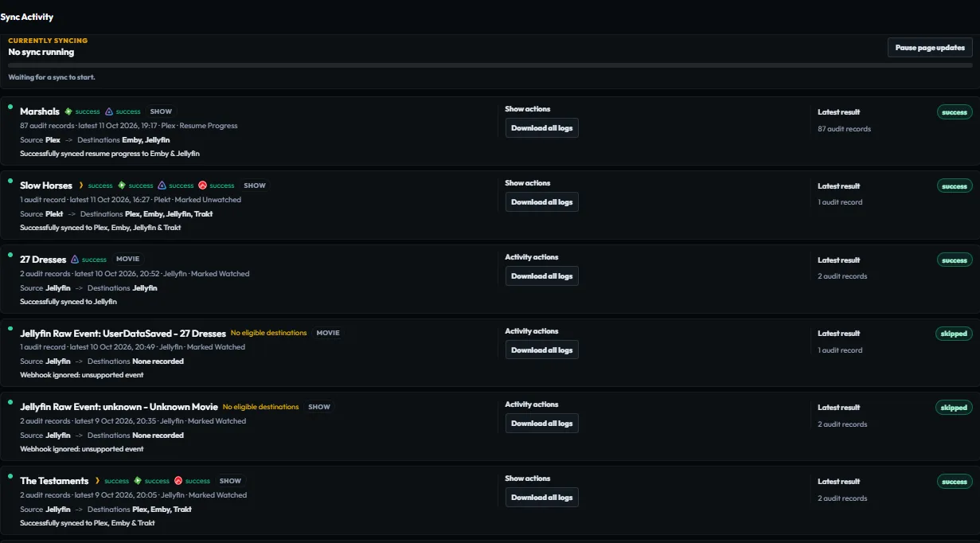
Task: Click the Jellyfin icon in Slow Horses row
Action: pos(162,186)
